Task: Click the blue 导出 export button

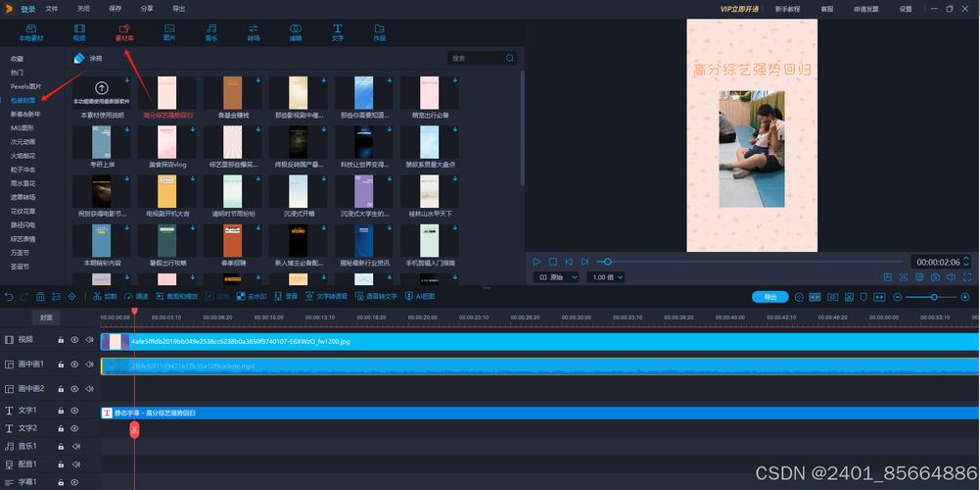Action: (770, 297)
